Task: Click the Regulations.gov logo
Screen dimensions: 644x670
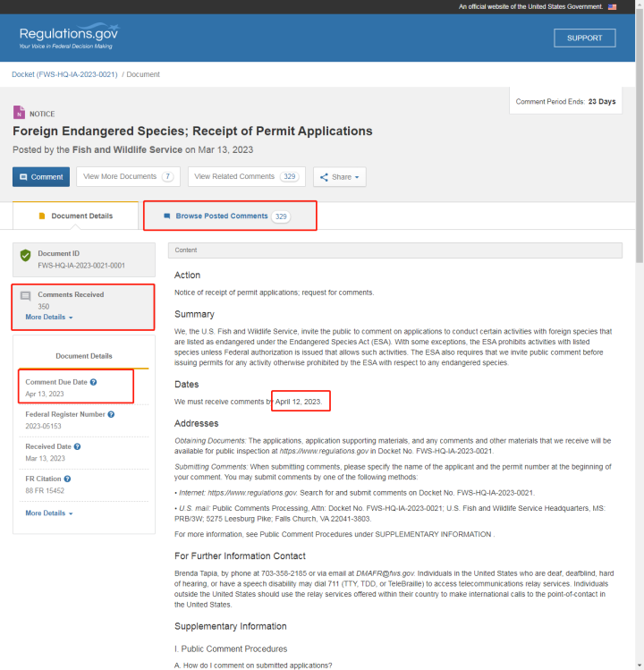Action: click(x=69, y=37)
